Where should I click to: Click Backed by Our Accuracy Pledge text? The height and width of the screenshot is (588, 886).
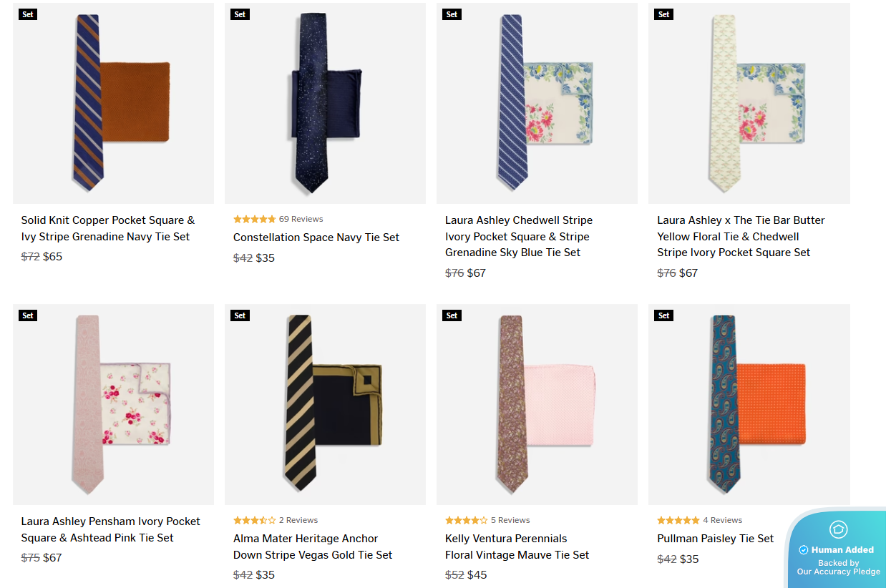point(839,567)
